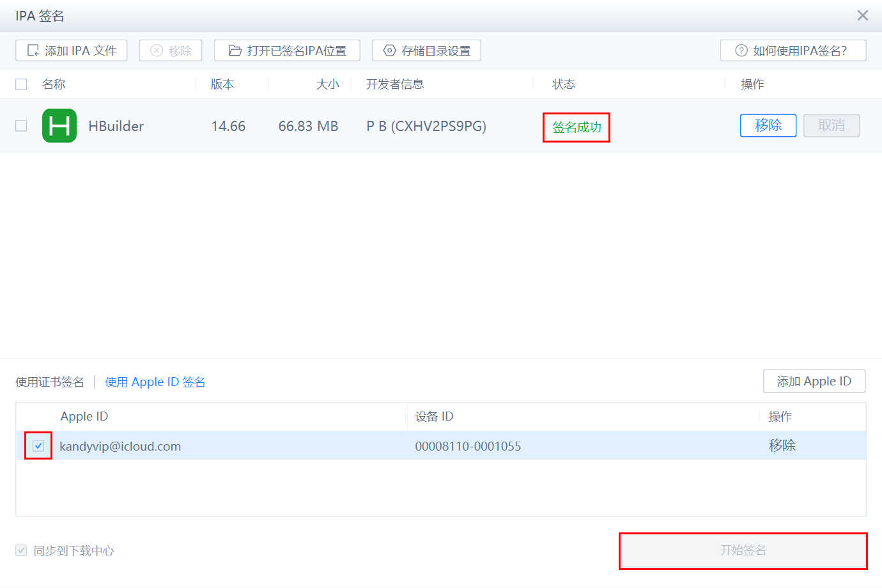Click the 大小 column header

pyautogui.click(x=328, y=84)
